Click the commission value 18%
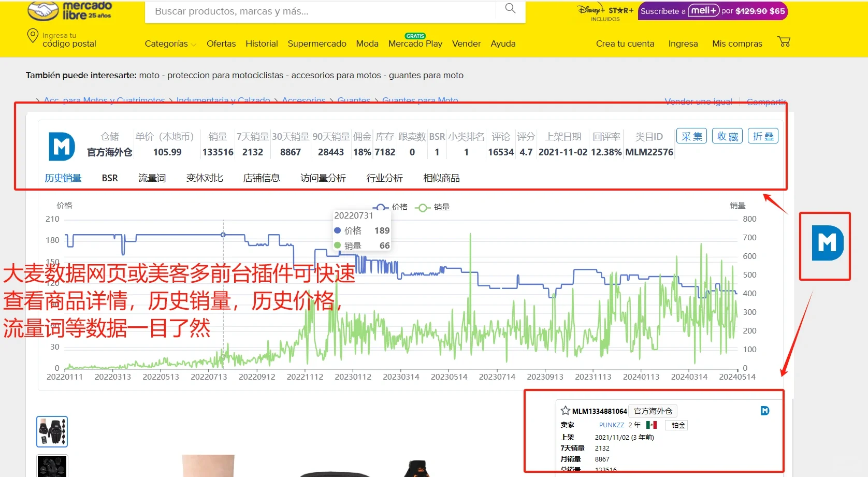The height and width of the screenshot is (477, 868). [x=362, y=152]
